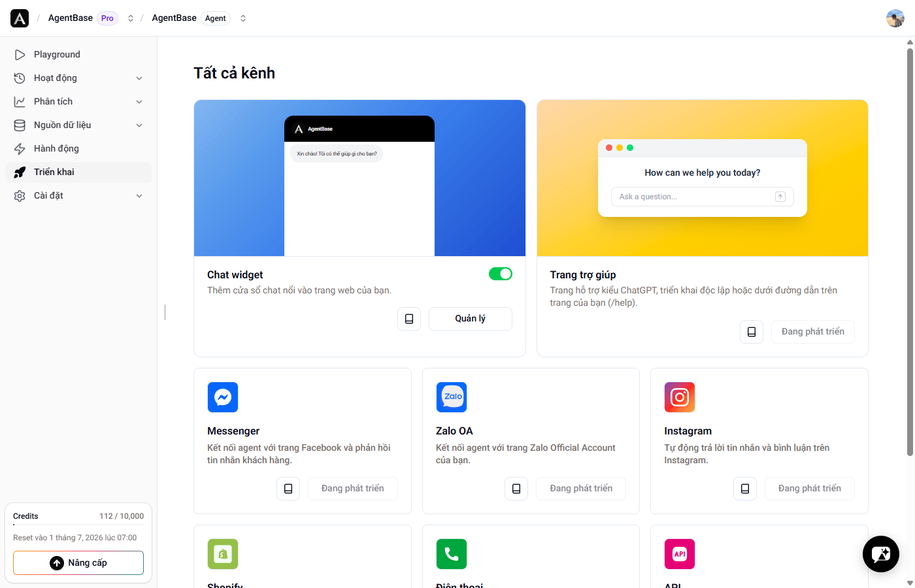
Task: Open docs for Chat widget
Action: pos(409,319)
